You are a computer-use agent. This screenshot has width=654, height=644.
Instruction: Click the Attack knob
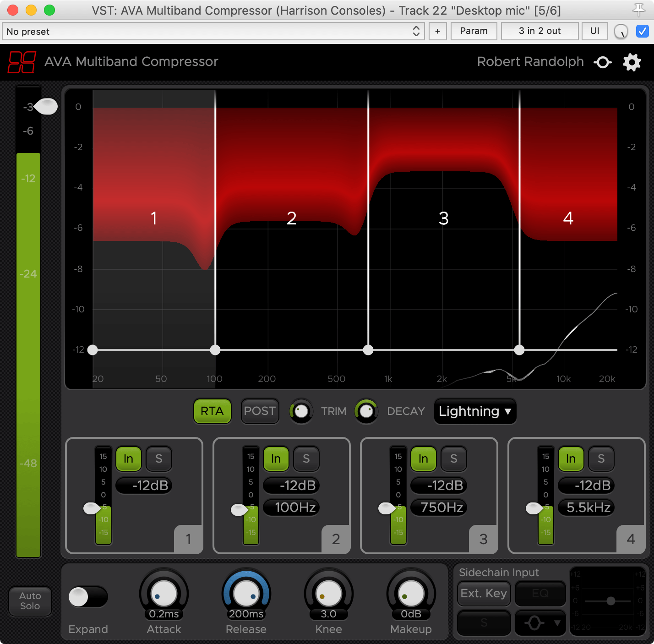coord(164,593)
